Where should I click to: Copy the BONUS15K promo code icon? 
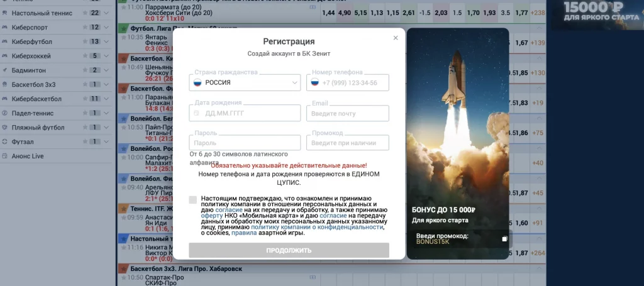(504, 239)
